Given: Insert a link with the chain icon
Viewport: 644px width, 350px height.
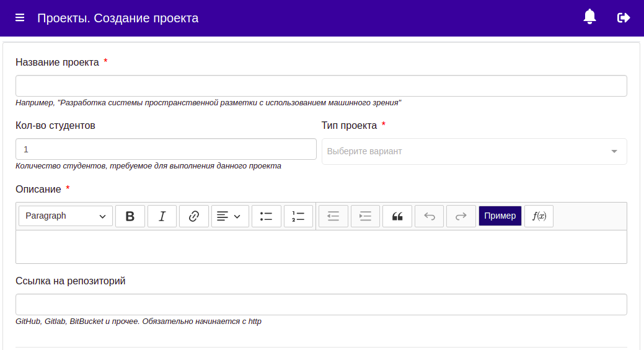Looking at the screenshot, I should point(194,216).
